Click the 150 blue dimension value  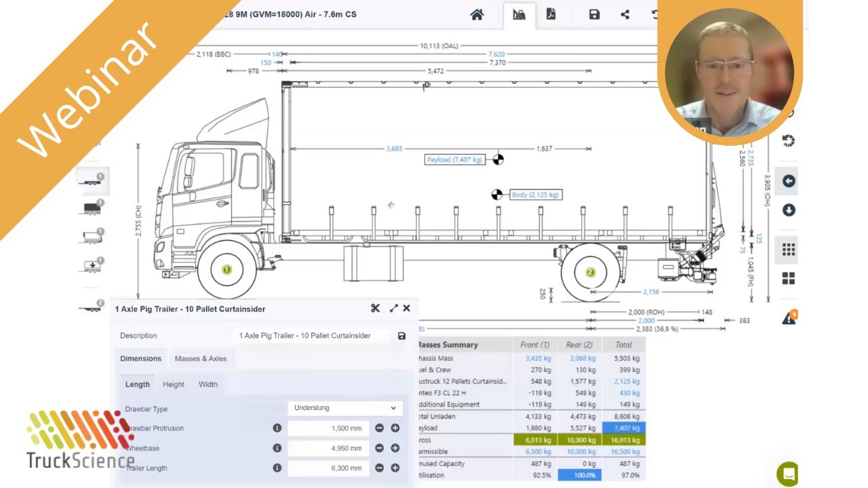click(x=266, y=63)
